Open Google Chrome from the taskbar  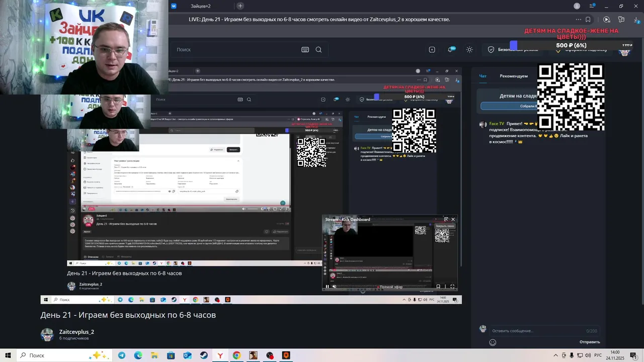[236, 355]
